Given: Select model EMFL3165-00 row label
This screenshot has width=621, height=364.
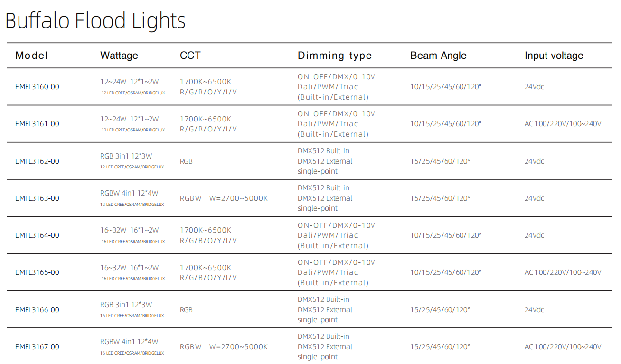Looking at the screenshot, I should (x=37, y=272).
